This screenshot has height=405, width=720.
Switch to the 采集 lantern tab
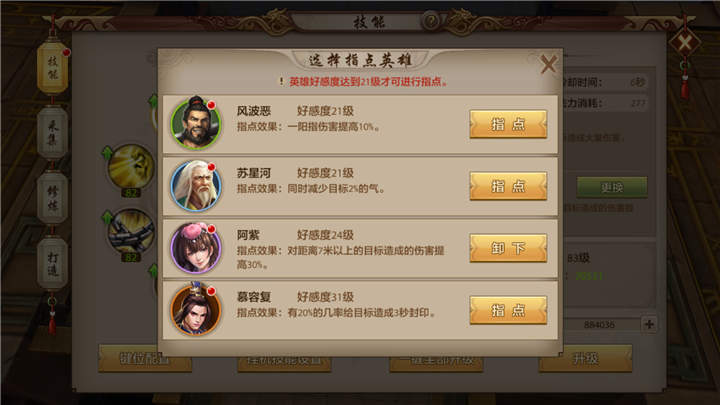pyautogui.click(x=52, y=133)
